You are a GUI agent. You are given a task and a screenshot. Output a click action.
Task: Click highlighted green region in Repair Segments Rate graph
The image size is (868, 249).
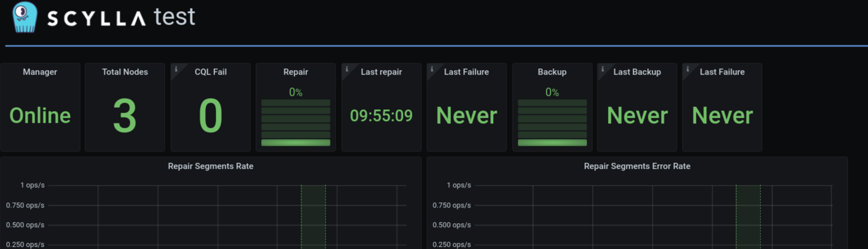[x=313, y=216]
